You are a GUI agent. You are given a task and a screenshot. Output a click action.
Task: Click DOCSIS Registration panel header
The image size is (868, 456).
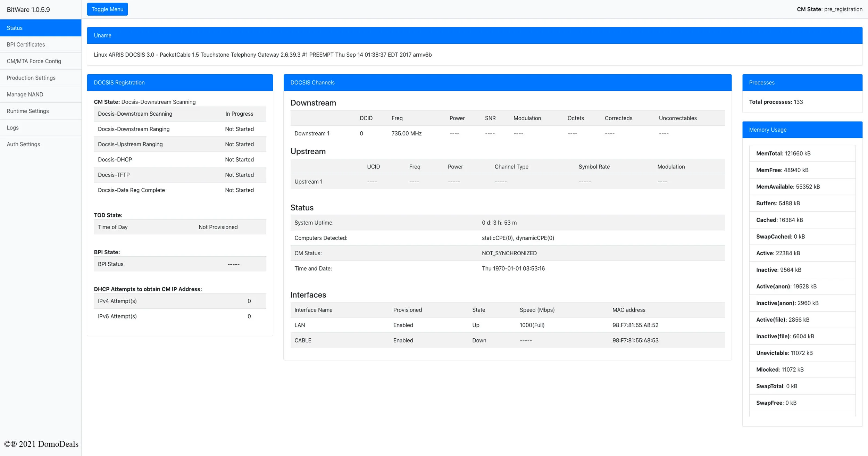[180, 83]
